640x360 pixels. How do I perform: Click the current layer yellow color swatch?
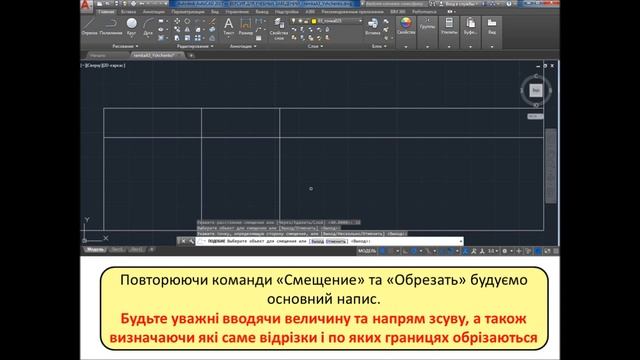click(314, 21)
